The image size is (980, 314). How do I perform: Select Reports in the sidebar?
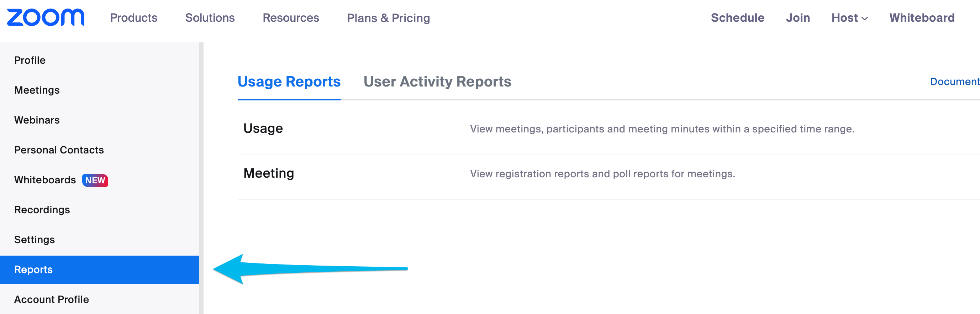pos(100,269)
